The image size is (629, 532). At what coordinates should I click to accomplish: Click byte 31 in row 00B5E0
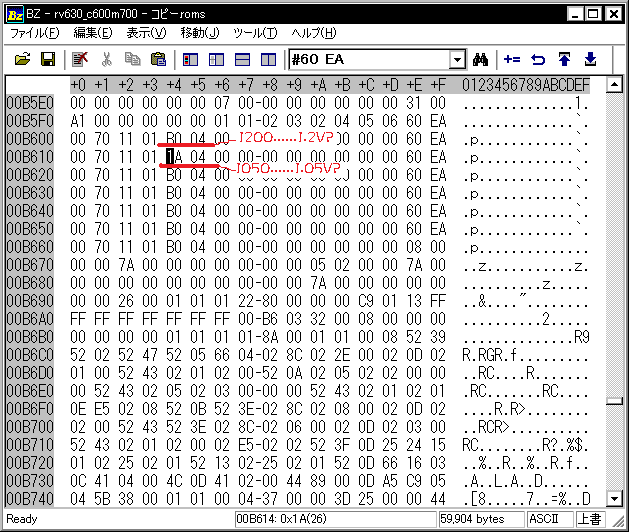coord(414,103)
